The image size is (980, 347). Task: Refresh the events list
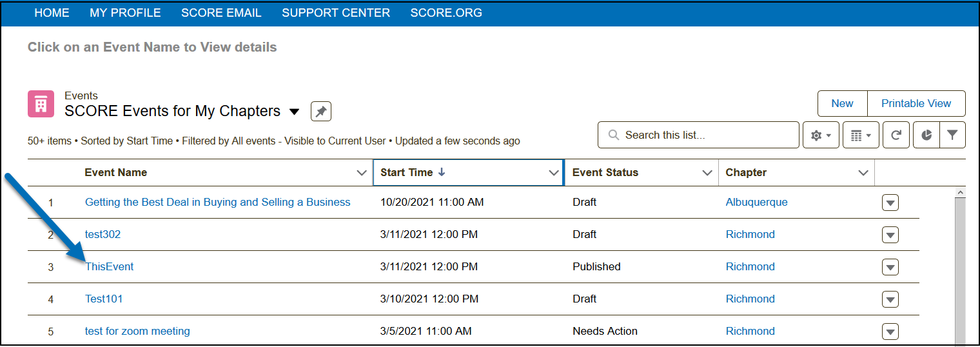896,135
